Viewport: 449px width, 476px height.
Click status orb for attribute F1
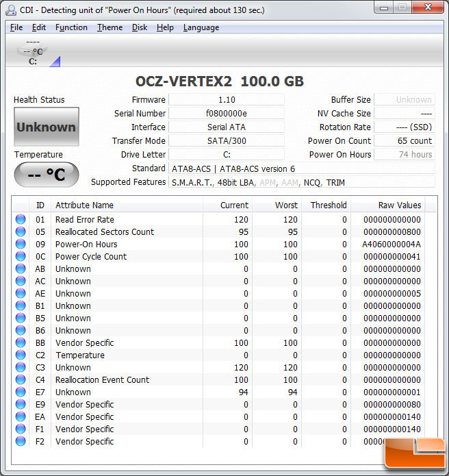click(21, 429)
